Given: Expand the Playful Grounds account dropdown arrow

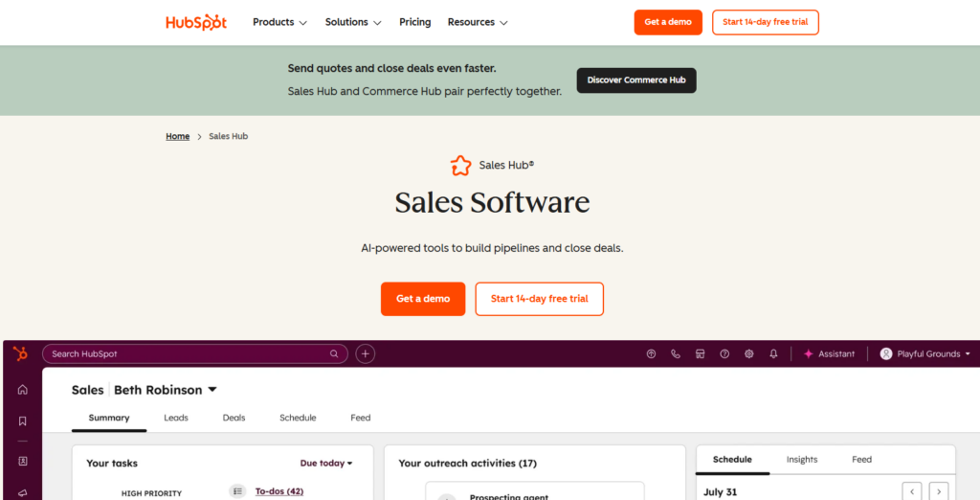Looking at the screenshot, I should (x=968, y=354).
